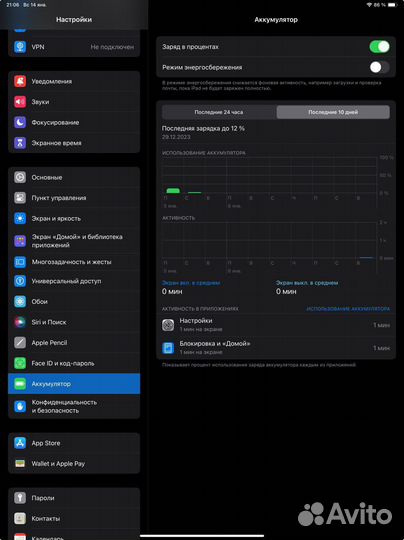This screenshot has width=404, height=540.
Task: Open Обои in the sidebar
Action: point(74,302)
